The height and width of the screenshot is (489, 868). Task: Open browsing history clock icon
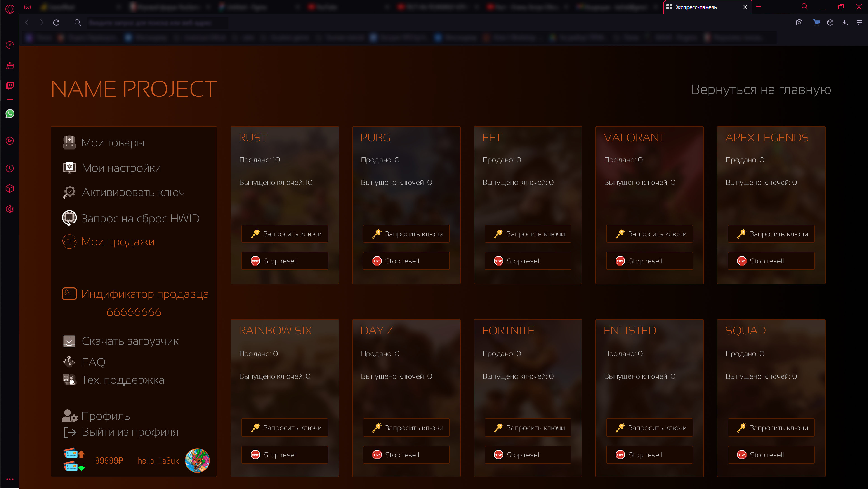tap(10, 168)
